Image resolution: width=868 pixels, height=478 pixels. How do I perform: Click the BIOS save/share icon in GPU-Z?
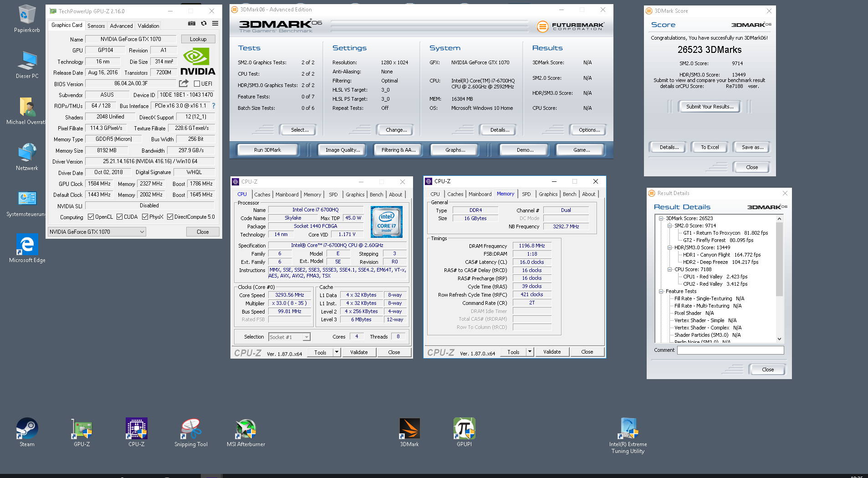(184, 83)
